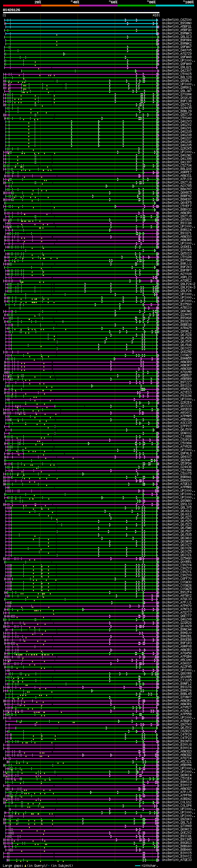Select the last hit UniRef100_A7QE33
This screenshot has width=197, height=868.
177,860
